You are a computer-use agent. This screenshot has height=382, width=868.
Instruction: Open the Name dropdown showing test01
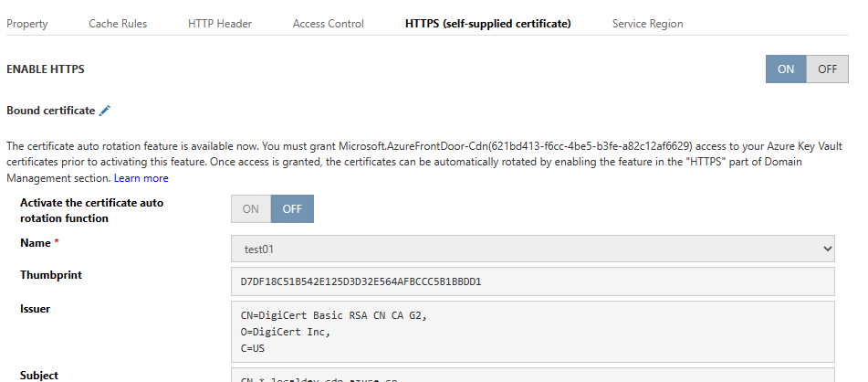533,248
